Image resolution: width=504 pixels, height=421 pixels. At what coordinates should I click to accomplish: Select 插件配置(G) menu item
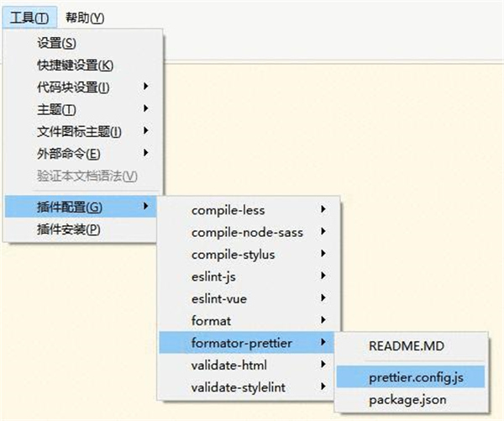81,207
